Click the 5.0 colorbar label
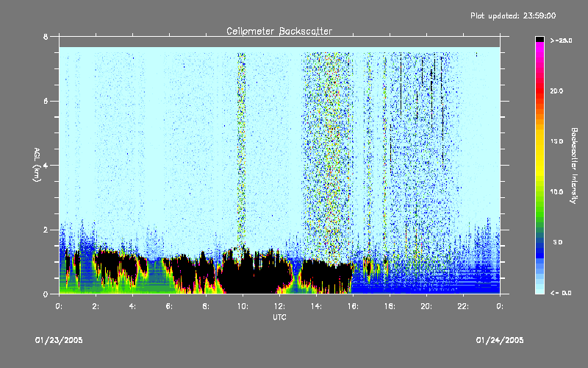 (x=558, y=242)
